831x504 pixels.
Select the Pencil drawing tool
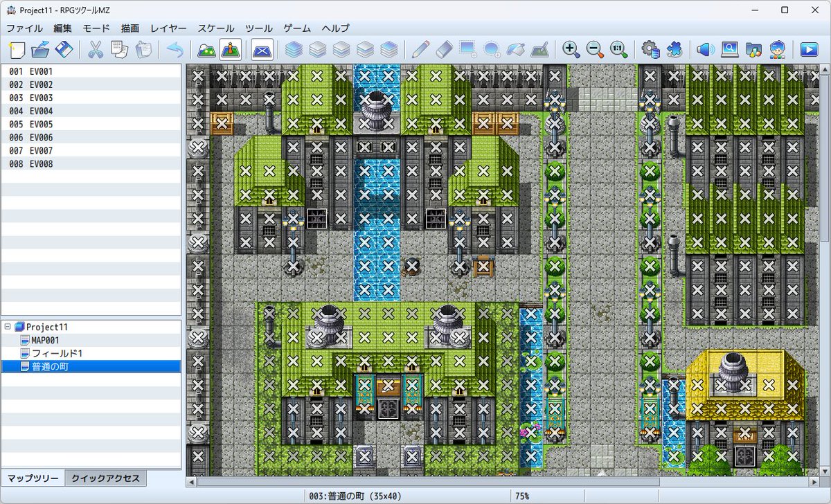(x=420, y=49)
